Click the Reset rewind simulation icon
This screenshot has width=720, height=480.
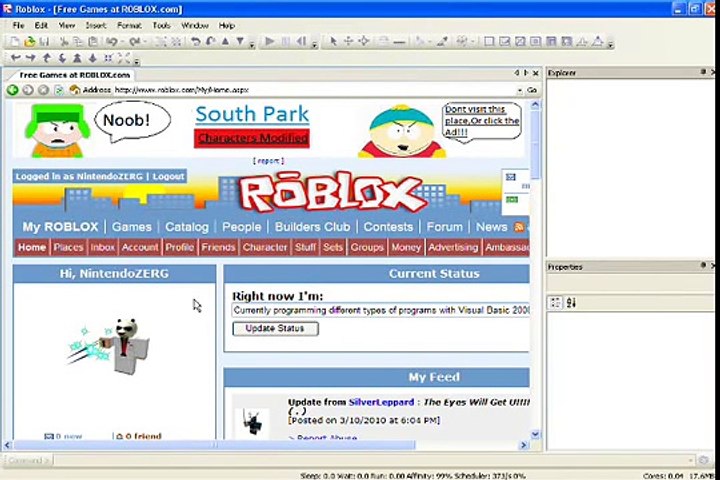301,42
